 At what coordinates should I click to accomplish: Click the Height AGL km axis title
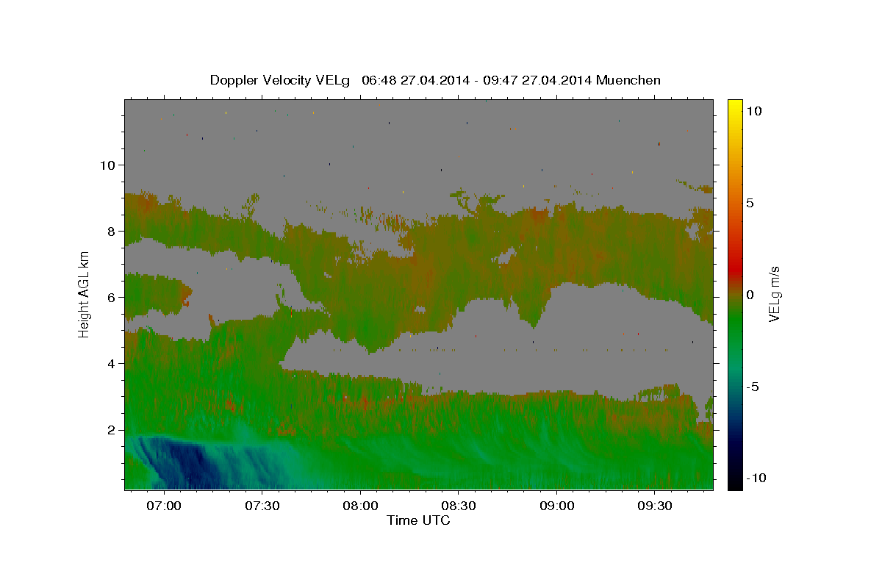coord(84,294)
